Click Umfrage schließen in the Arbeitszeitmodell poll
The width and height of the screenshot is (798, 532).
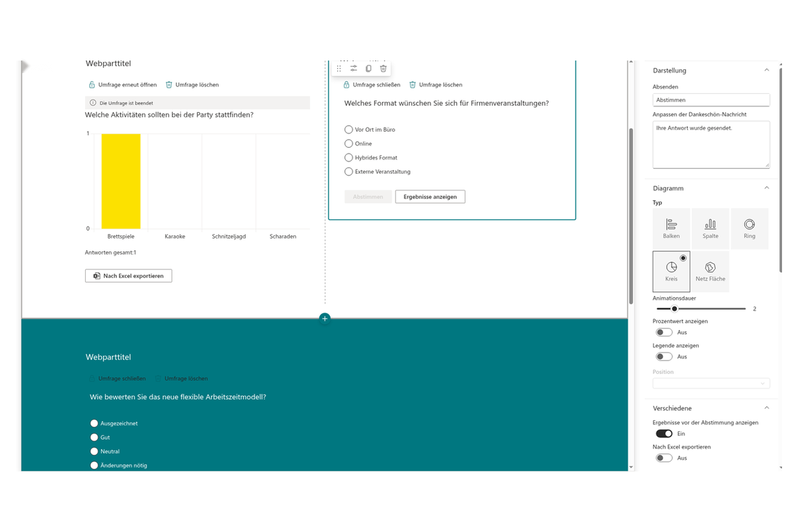point(117,378)
